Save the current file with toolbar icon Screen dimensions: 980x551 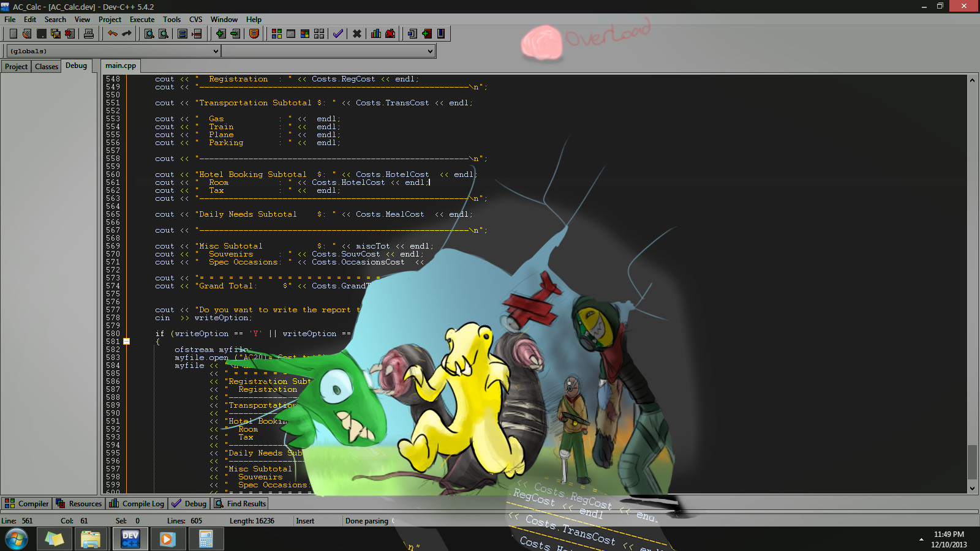41,34
